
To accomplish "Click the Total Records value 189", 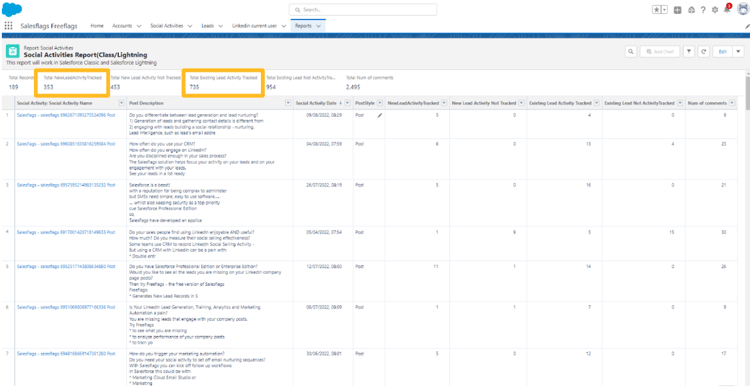I will 13,87.
